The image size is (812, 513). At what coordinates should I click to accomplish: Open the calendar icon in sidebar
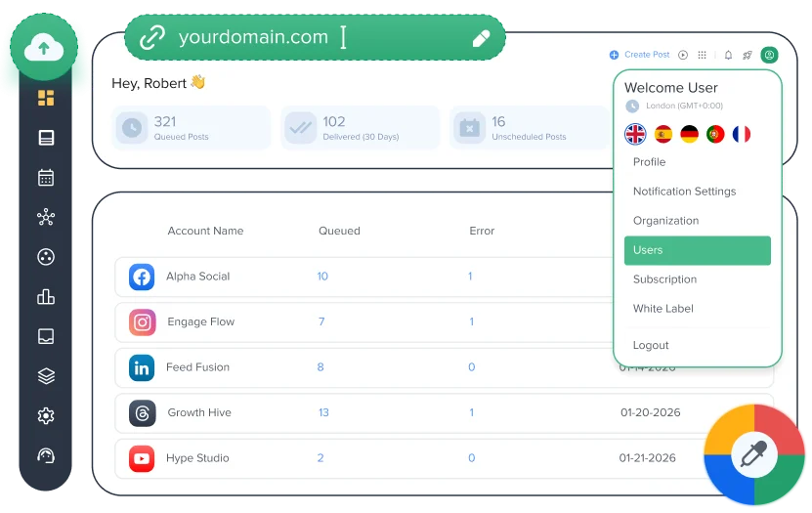pos(46,178)
